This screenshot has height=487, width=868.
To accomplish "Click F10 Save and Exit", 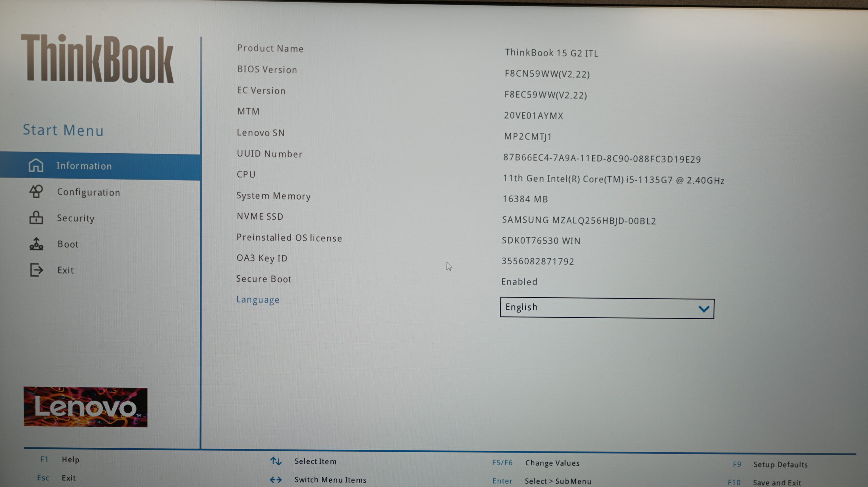I will click(x=776, y=482).
